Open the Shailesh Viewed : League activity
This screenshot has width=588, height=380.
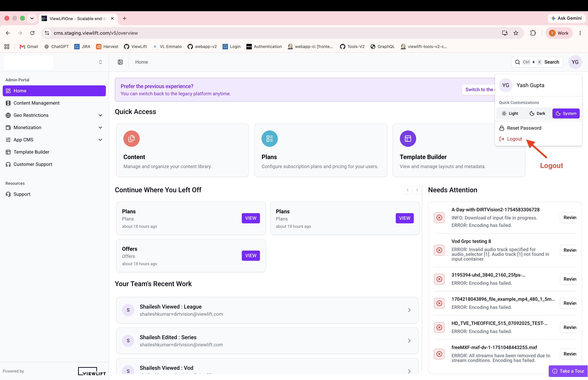[x=267, y=310]
